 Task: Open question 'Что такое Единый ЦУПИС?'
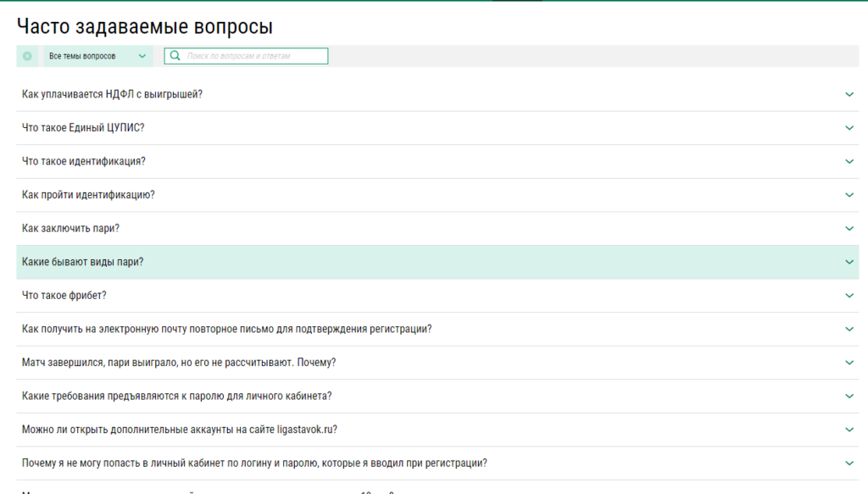(x=437, y=128)
